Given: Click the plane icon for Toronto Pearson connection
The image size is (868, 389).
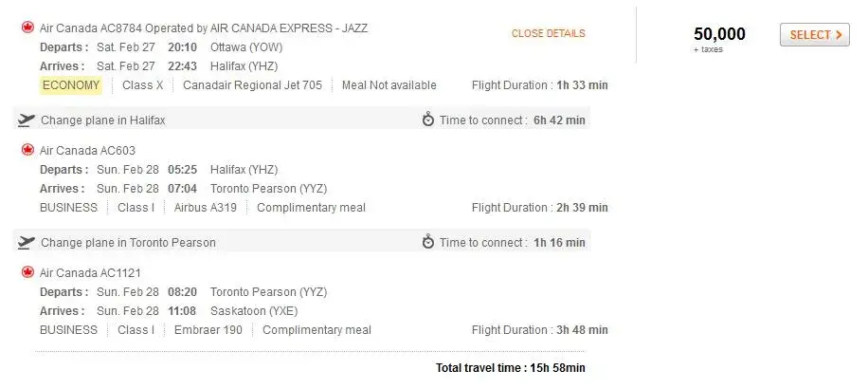Looking at the screenshot, I should click(x=27, y=243).
